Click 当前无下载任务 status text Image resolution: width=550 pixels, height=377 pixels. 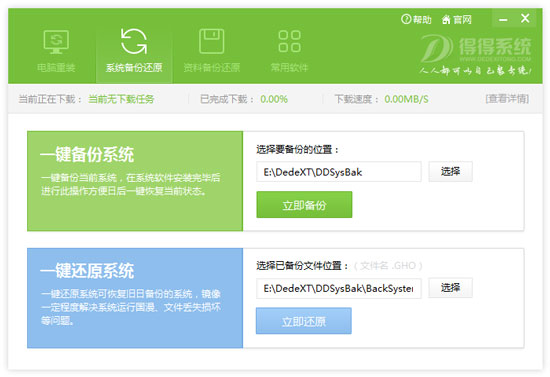point(121,99)
